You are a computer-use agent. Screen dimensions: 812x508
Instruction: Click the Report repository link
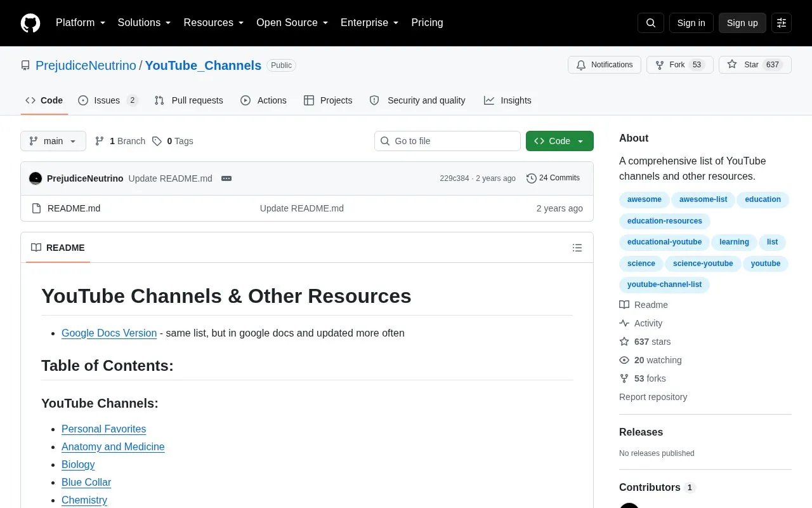653,397
